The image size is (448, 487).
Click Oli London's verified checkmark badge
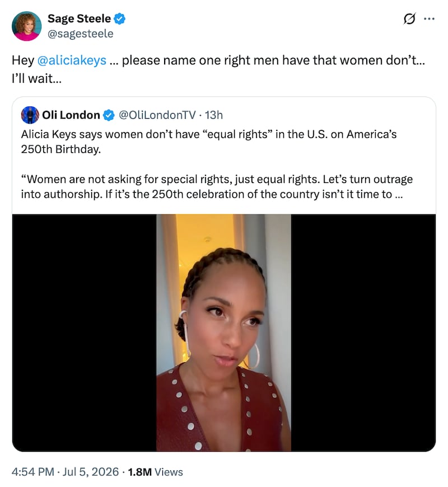pos(109,115)
